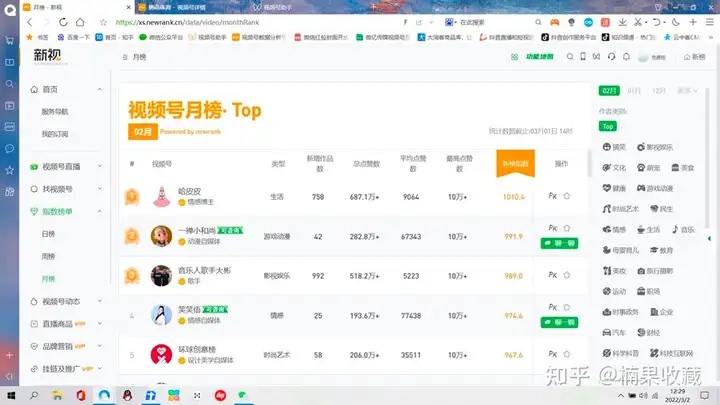The image size is (720, 405).
Task: Click the browser back arrow
Action: click(x=30, y=22)
